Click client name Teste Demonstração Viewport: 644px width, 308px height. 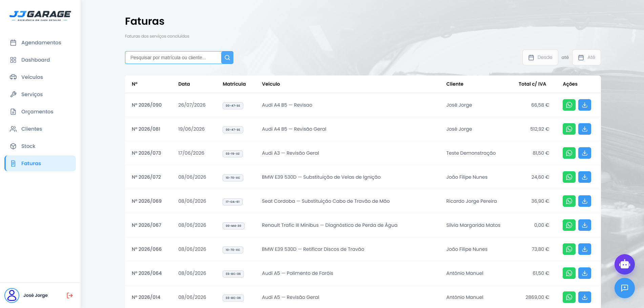coord(471,153)
